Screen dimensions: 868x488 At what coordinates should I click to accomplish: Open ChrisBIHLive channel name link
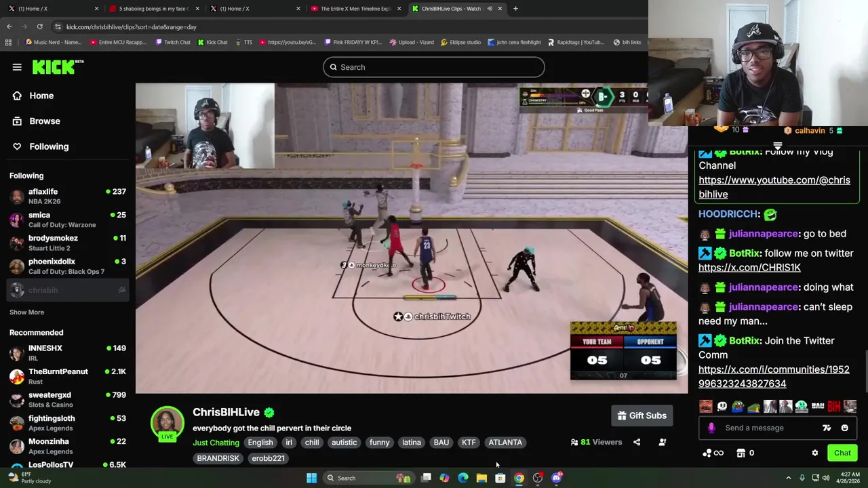(x=226, y=412)
